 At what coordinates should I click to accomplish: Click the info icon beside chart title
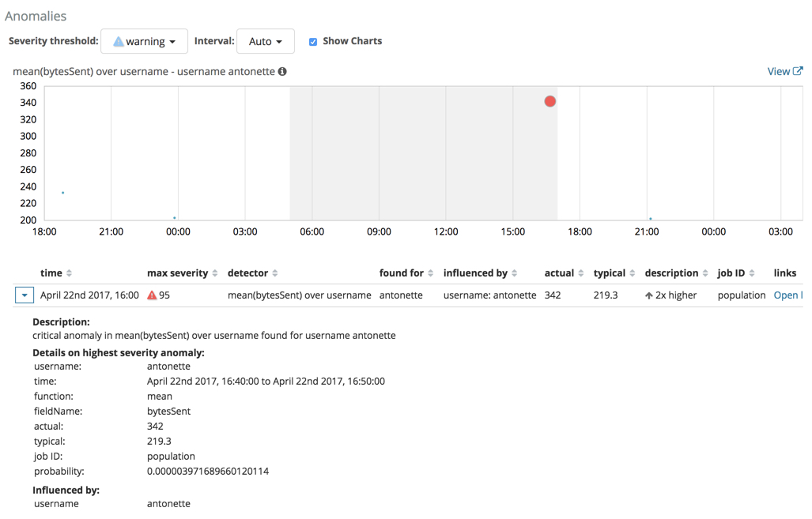(282, 72)
